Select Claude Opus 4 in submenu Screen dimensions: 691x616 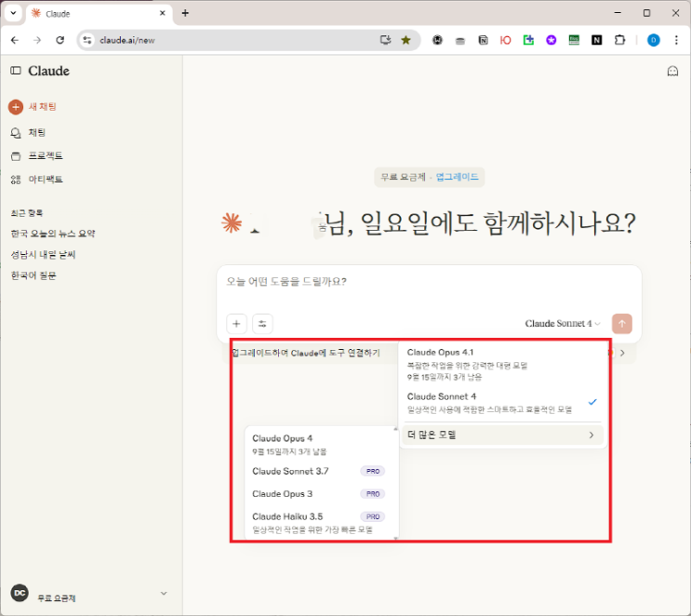[x=321, y=444]
